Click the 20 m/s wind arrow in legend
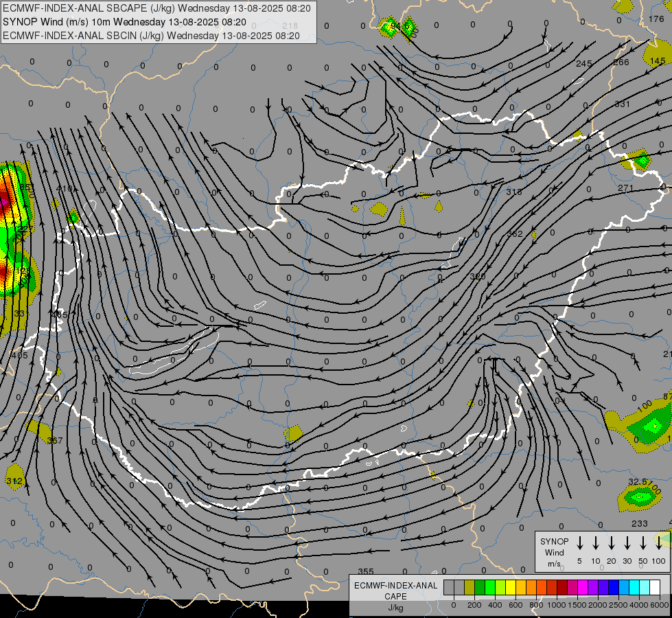The width and height of the screenshot is (672, 618). coord(612,543)
